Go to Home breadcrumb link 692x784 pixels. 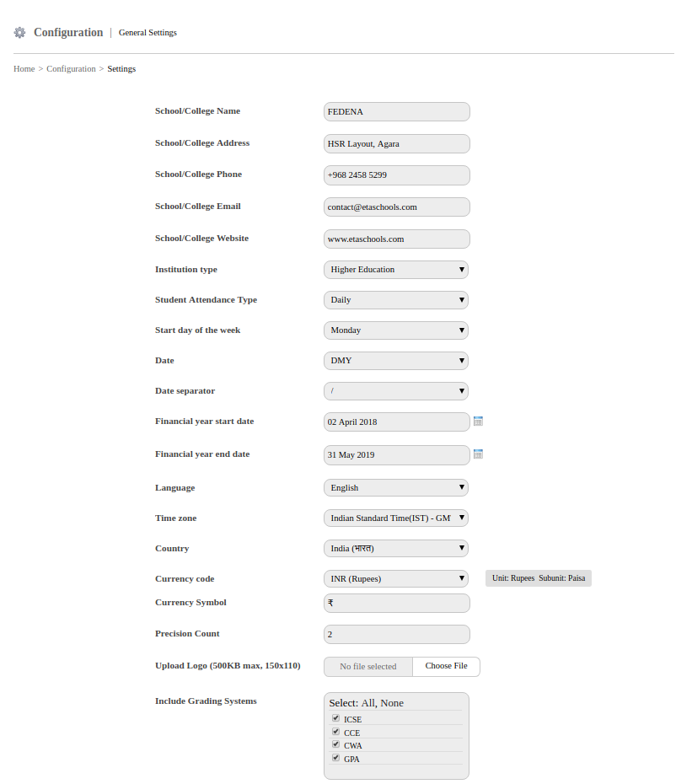(x=24, y=69)
